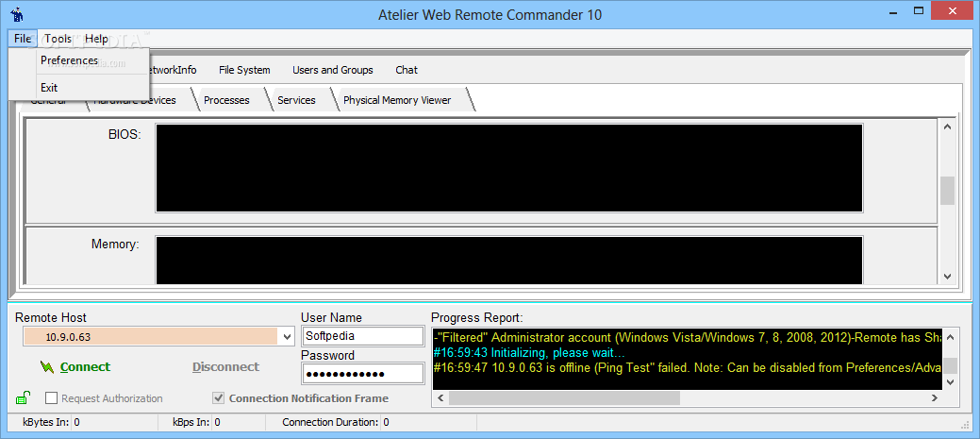
Task: Click the 'Filtered Administrator account' log line
Action: pyautogui.click(x=687, y=338)
